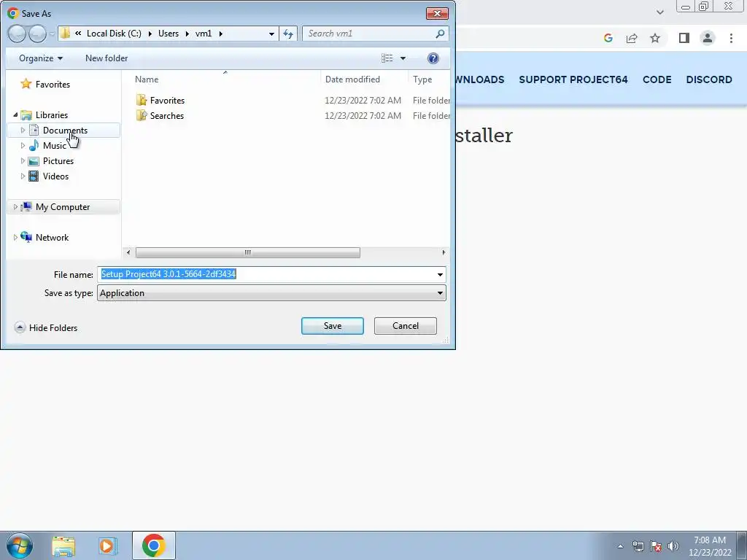Screen dimensions: 747x560
Task: Select the Pictures library
Action: click(x=58, y=161)
